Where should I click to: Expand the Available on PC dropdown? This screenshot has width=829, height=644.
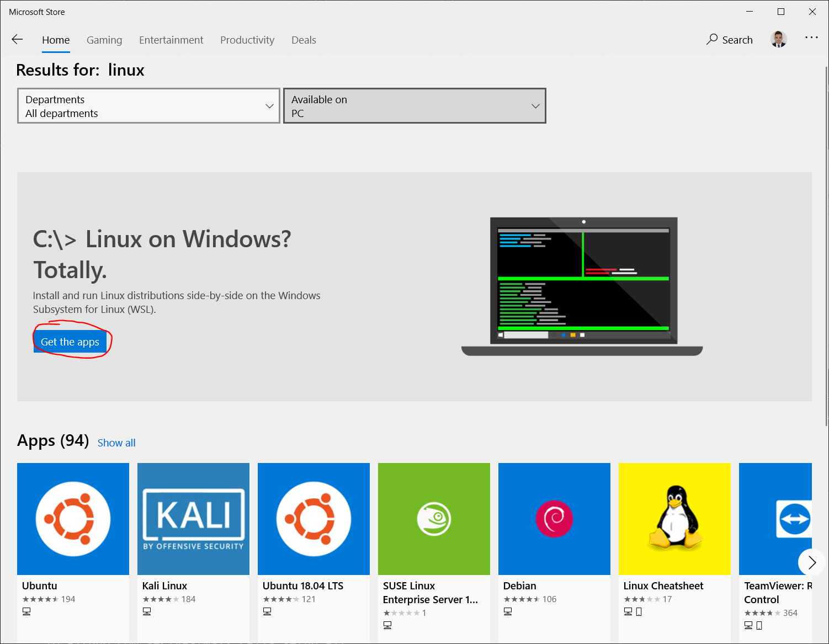click(415, 106)
